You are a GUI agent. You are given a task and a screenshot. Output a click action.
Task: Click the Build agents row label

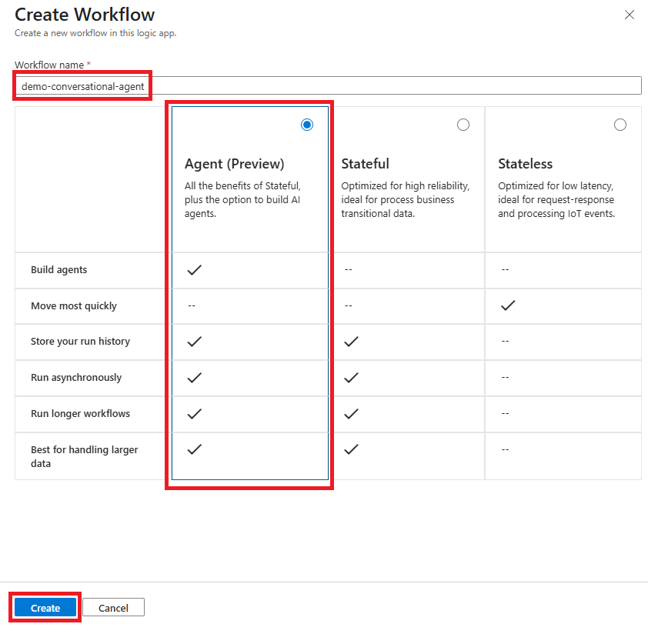pos(58,270)
